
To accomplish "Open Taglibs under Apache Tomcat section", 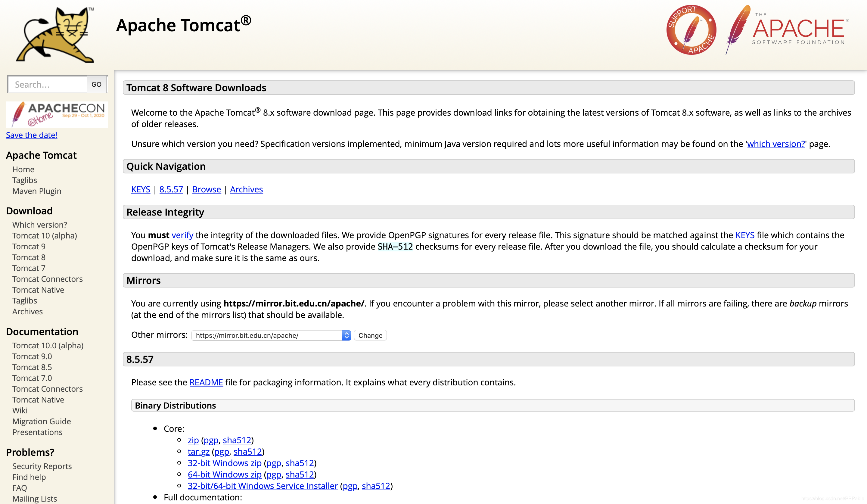I will tap(25, 180).
